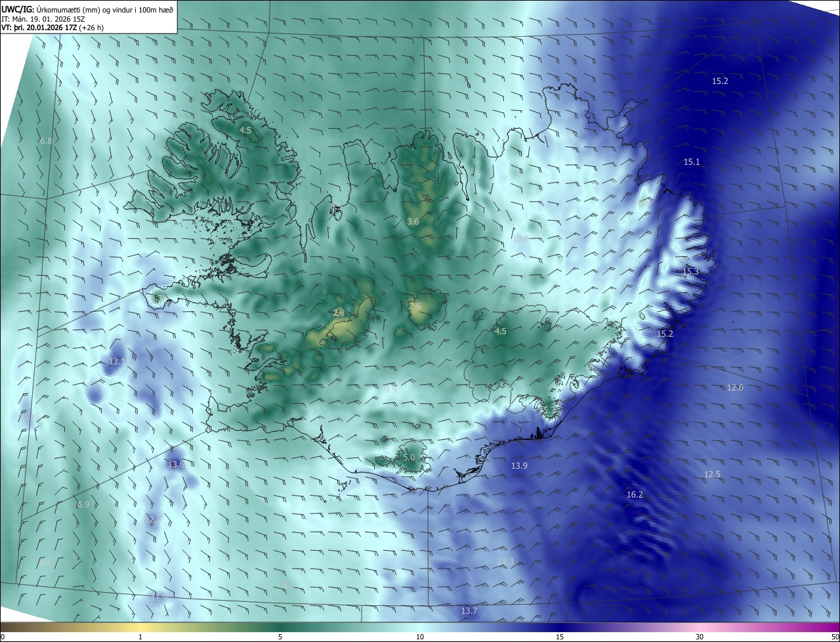840x642 pixels.
Task: Click the 13.7 value label
Action: coord(469,611)
